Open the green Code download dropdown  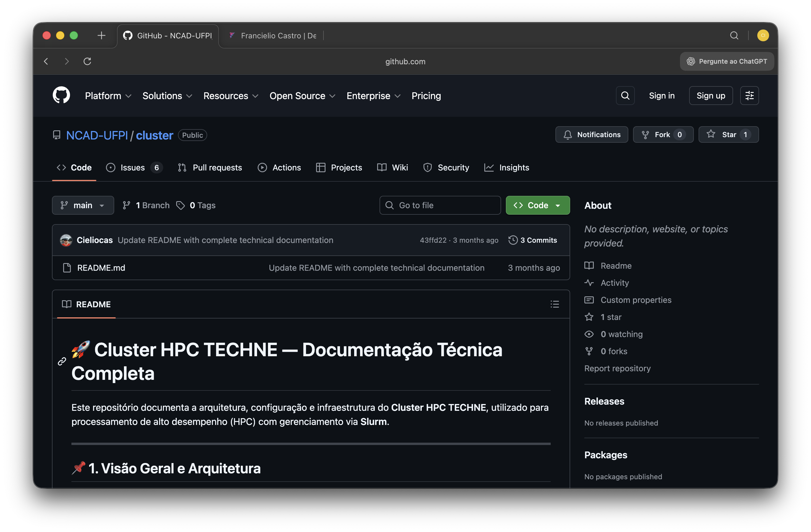(537, 205)
